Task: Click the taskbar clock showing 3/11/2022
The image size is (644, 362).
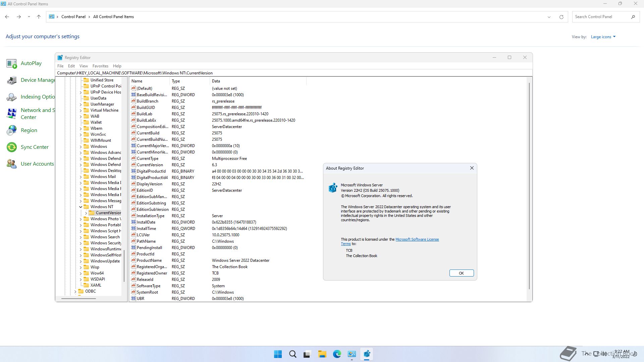Action: (621, 354)
